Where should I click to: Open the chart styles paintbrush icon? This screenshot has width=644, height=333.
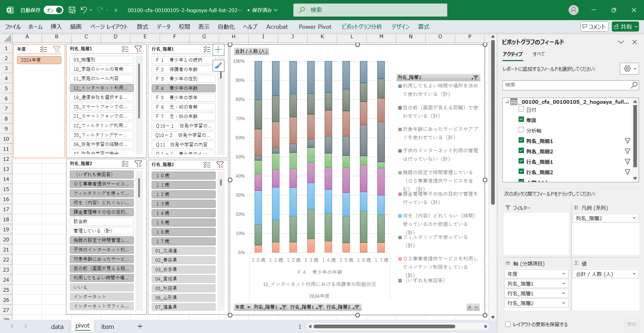(x=218, y=66)
